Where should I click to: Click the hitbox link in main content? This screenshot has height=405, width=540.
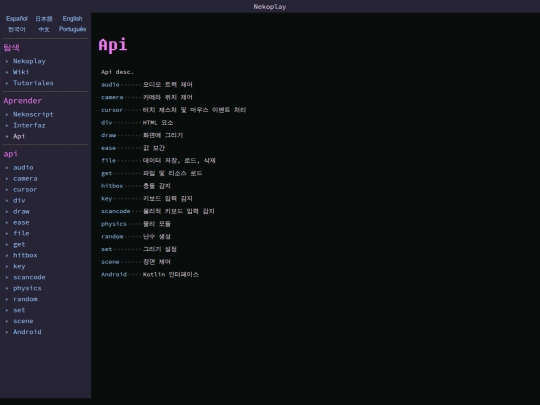tap(112, 186)
